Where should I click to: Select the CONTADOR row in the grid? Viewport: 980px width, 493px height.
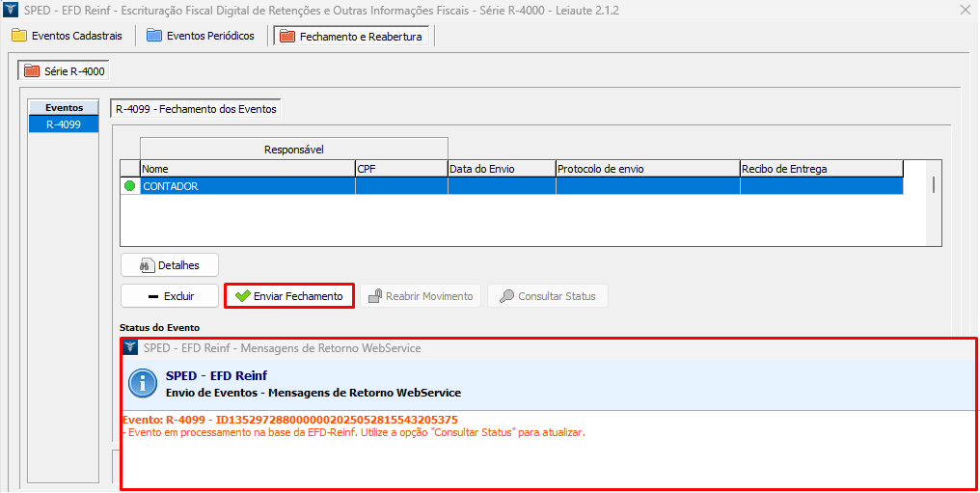point(247,187)
